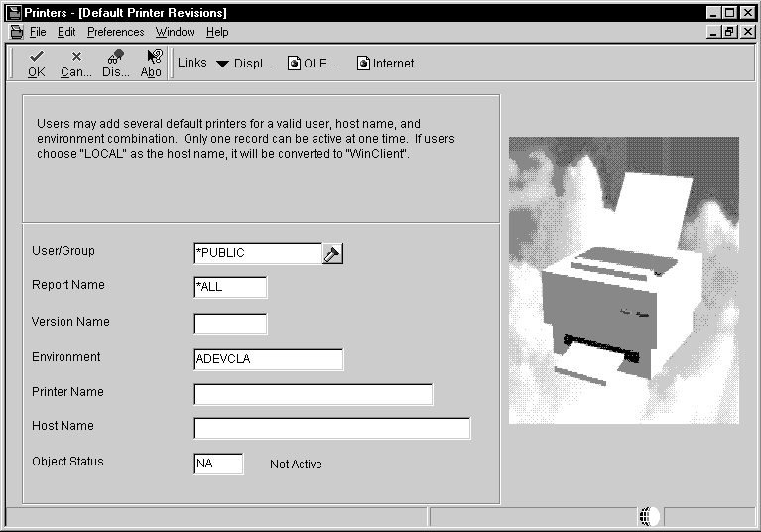Open the Edit menu
The image size is (761, 532).
(x=66, y=32)
